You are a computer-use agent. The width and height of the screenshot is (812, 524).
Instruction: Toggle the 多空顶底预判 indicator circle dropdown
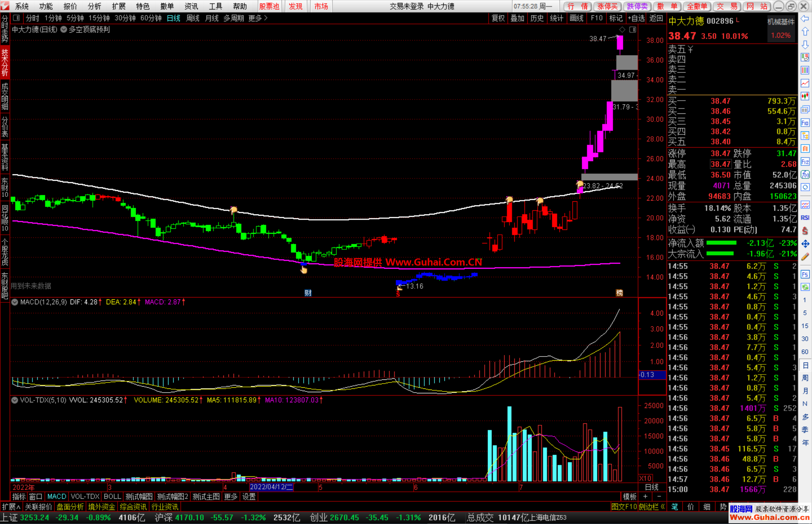pos(64,29)
